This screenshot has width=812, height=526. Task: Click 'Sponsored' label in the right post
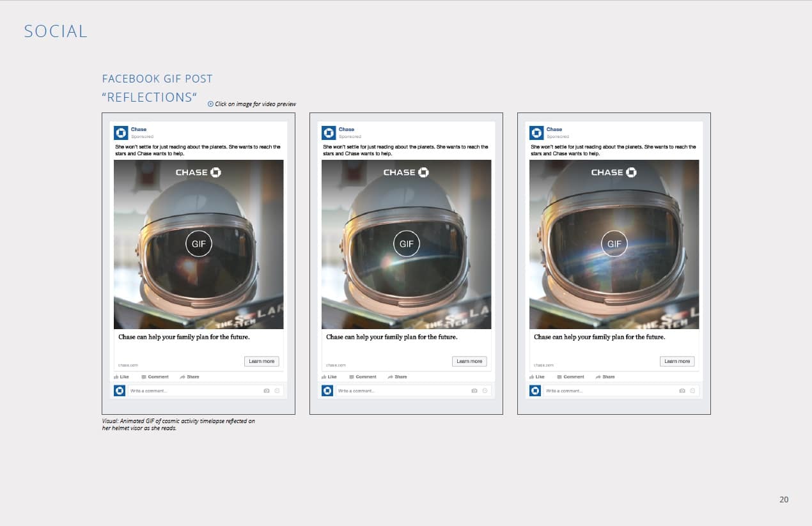tap(558, 137)
